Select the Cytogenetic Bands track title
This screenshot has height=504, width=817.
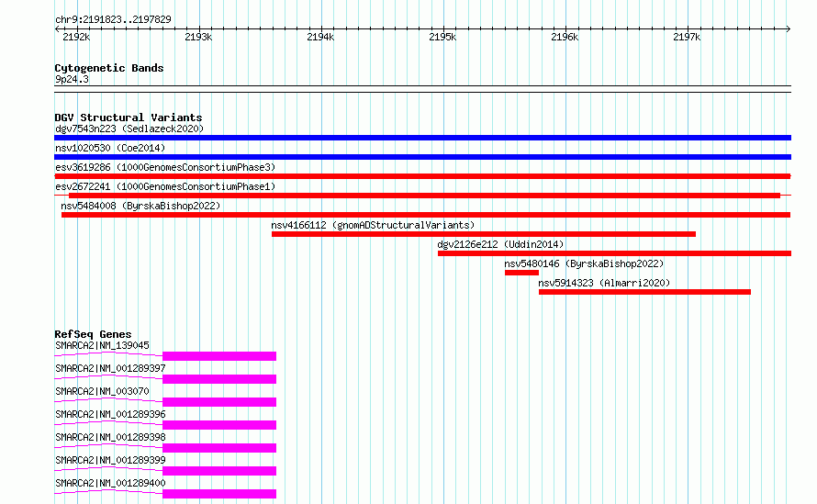coord(109,68)
